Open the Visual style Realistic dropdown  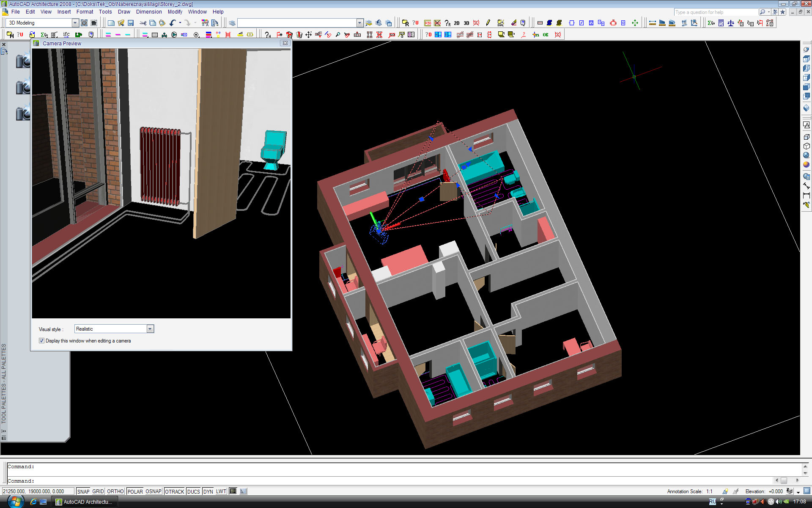point(150,329)
